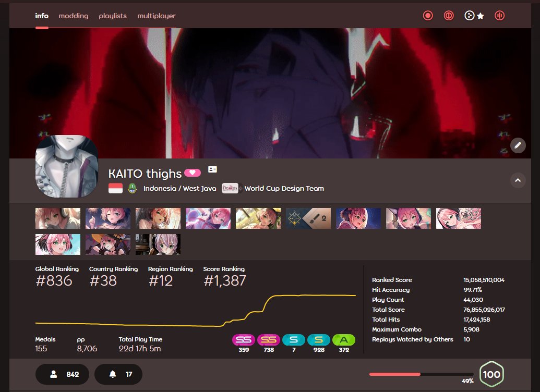
Task: Switch to the osu!taiko drum mode icon
Action: click(x=449, y=16)
